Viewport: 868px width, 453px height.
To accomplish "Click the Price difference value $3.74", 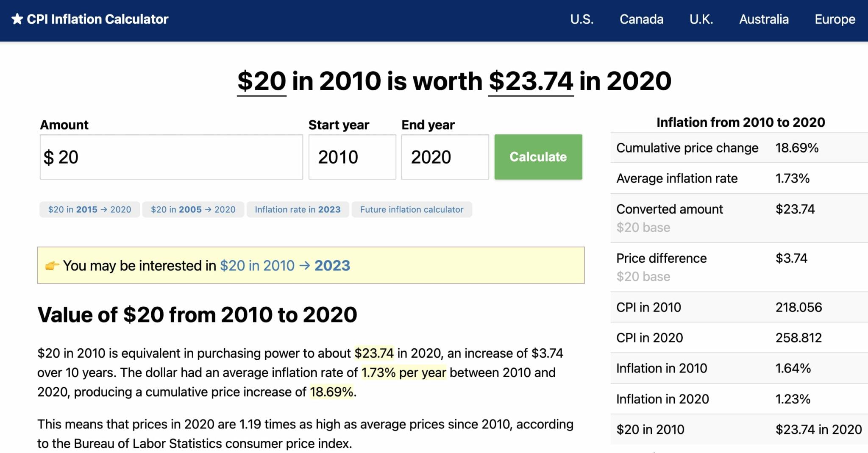I will (791, 258).
